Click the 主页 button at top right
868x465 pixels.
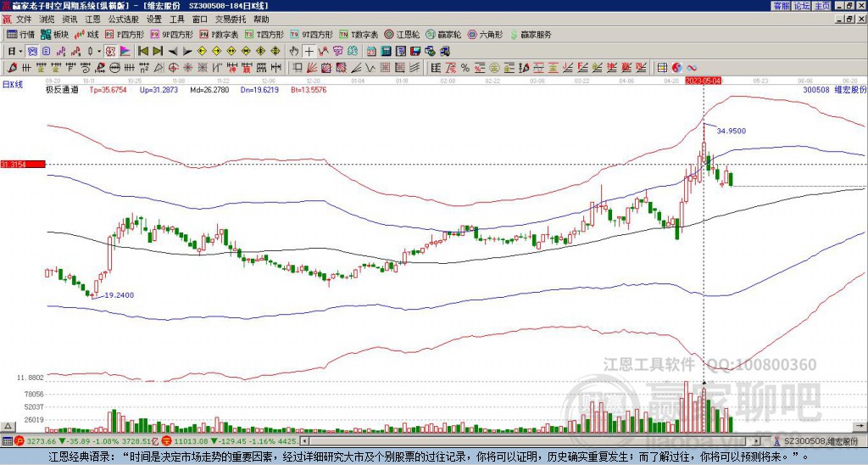coord(821,6)
